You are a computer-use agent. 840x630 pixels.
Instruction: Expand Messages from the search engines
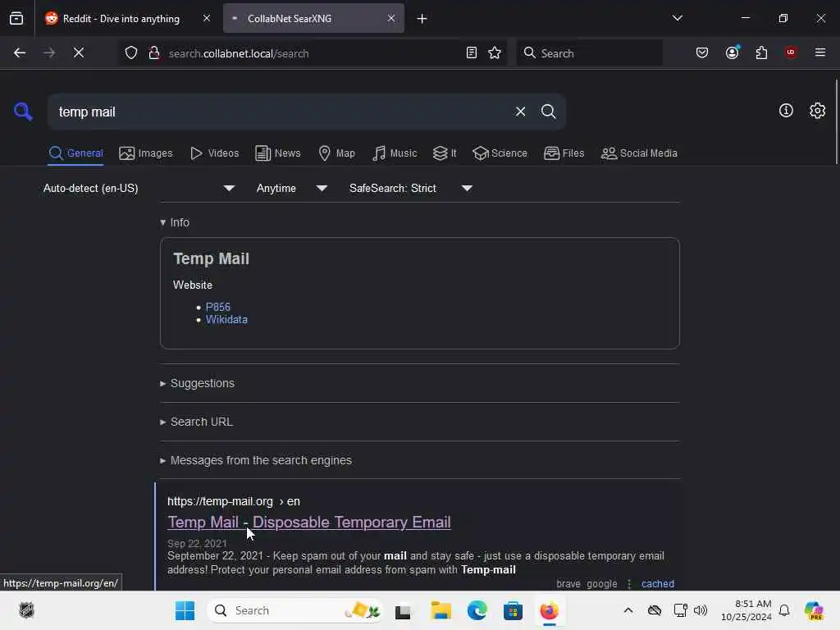pyautogui.click(x=256, y=461)
